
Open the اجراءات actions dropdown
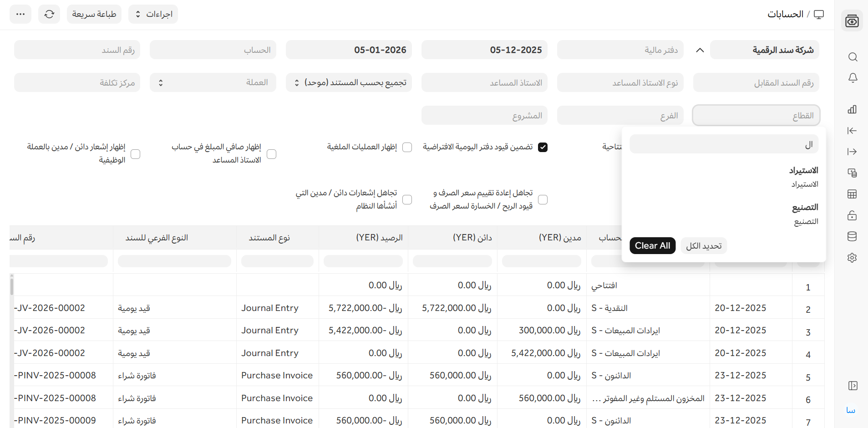tap(153, 14)
